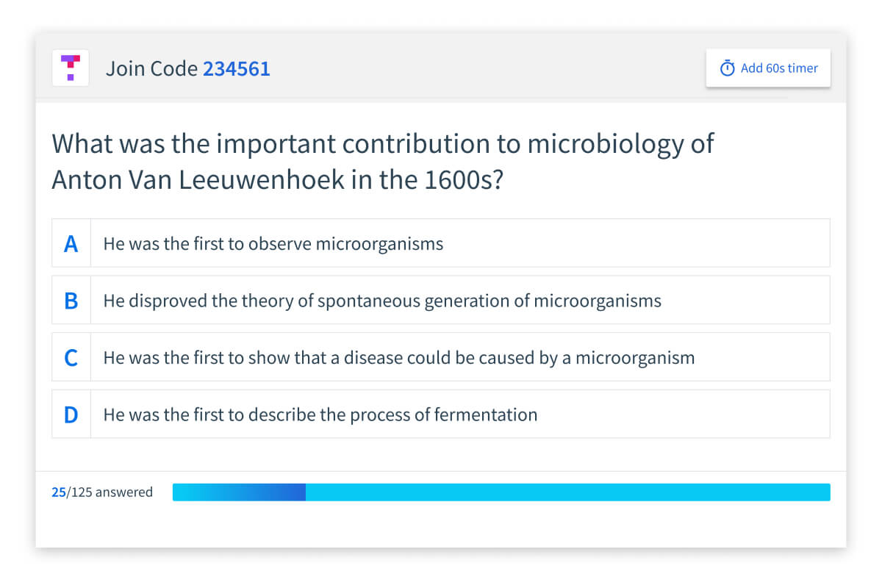The height and width of the screenshot is (588, 882).
Task: Click the question text about Anton Van Leeuwenhoek
Action: pos(382,162)
